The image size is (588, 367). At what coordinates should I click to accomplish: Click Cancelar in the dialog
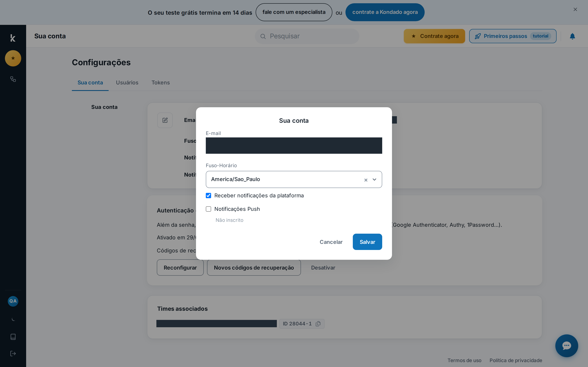click(331, 242)
